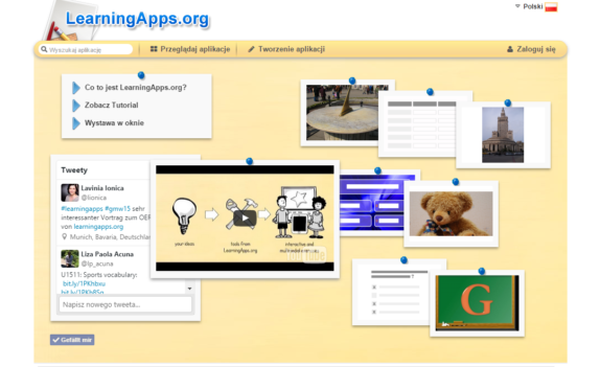Click the Polish flag icon
The image size is (600, 367).
[551, 7]
